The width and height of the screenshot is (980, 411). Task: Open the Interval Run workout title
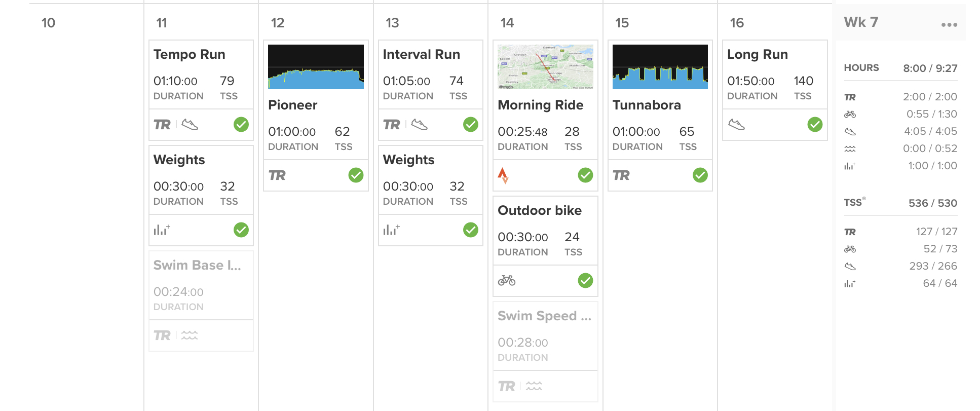click(422, 54)
